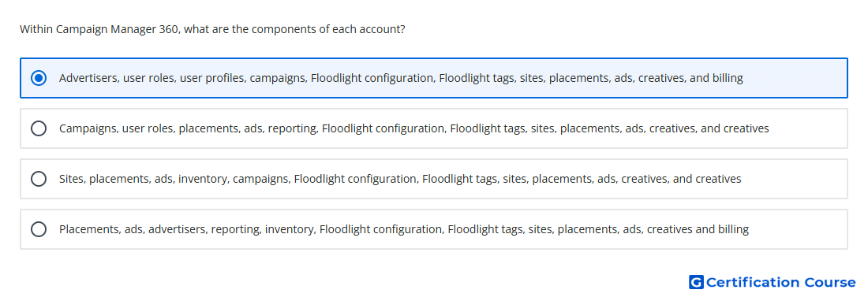868x297 pixels.
Task: Click 'Floodlight configuration' in the third answer
Action: pos(355,179)
